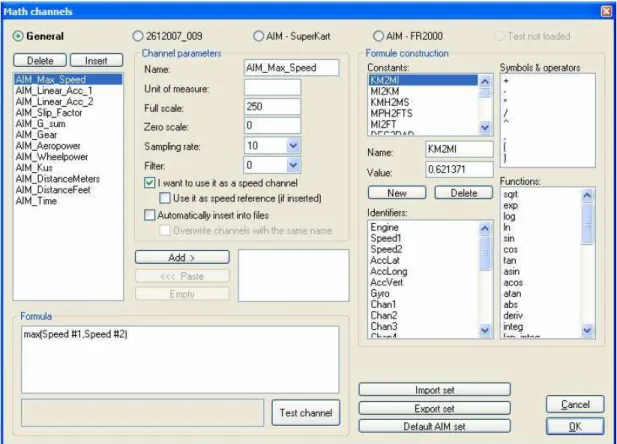Select AIM_DistanceFeet channel
617x444 pixels.
tap(68, 190)
